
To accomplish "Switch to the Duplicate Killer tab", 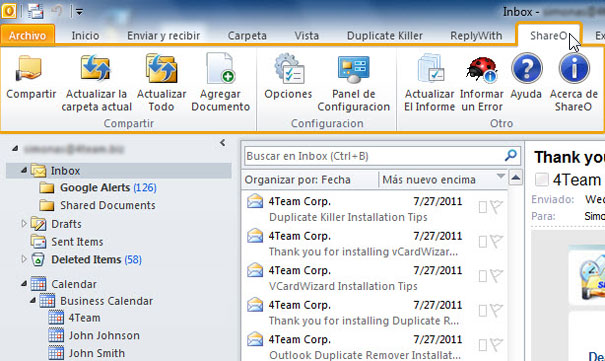I will 385,36.
